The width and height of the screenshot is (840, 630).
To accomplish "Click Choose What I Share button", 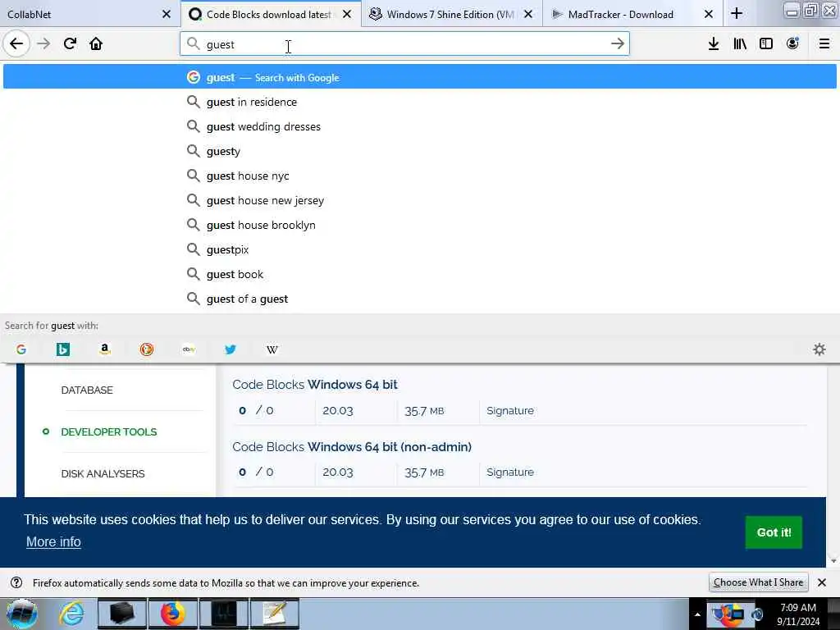I will pos(758,582).
